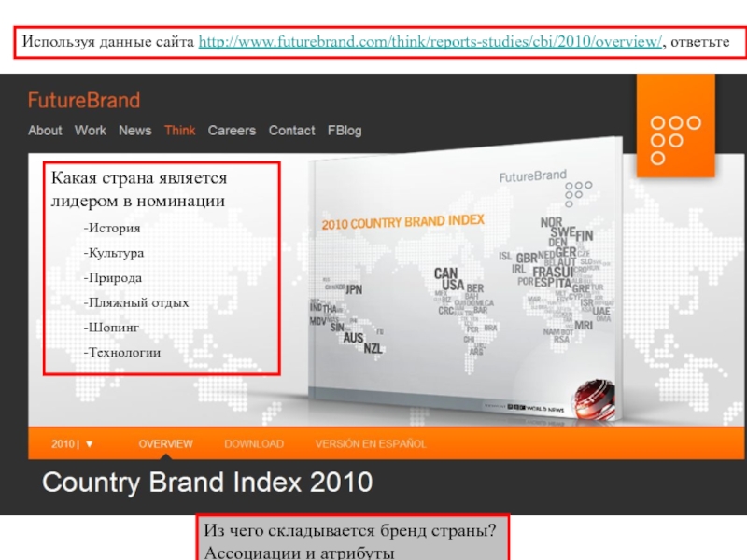747x560 pixels.
Task: Open the News section
Action: tap(134, 131)
